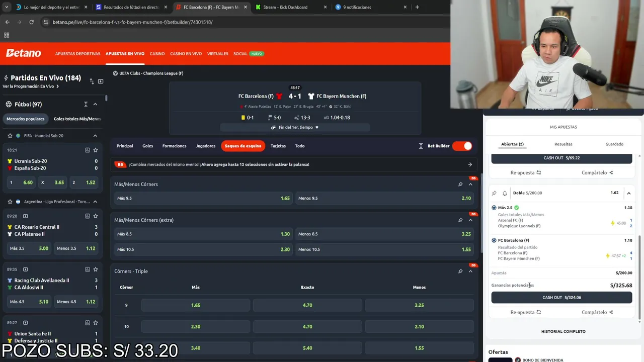Pin the Doble S/200.00 bet

coord(494,193)
